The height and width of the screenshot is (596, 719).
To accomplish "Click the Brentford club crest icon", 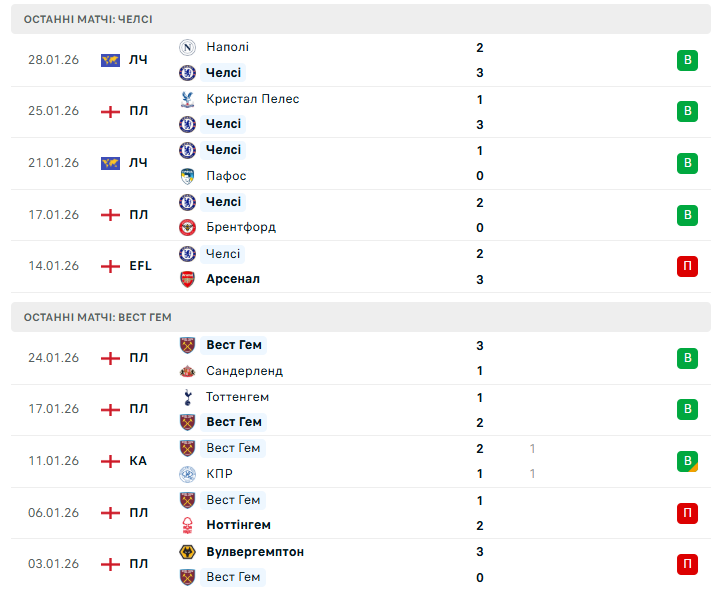I will tap(187, 227).
